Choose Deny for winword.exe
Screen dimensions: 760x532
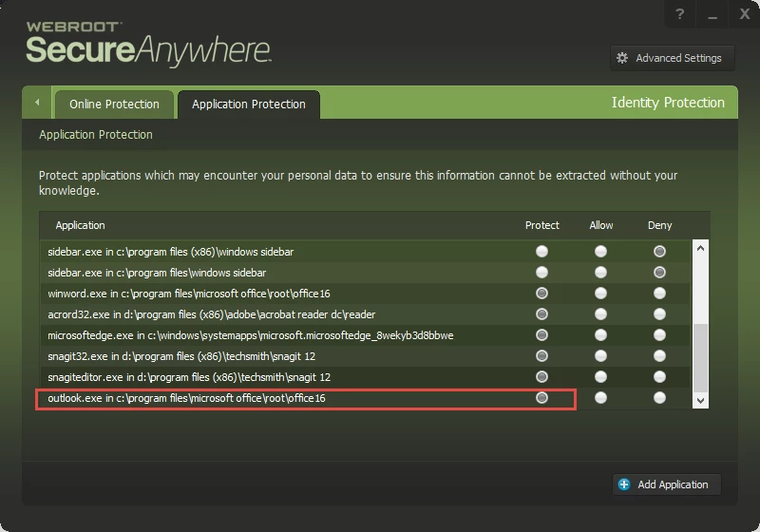pyautogui.click(x=659, y=294)
